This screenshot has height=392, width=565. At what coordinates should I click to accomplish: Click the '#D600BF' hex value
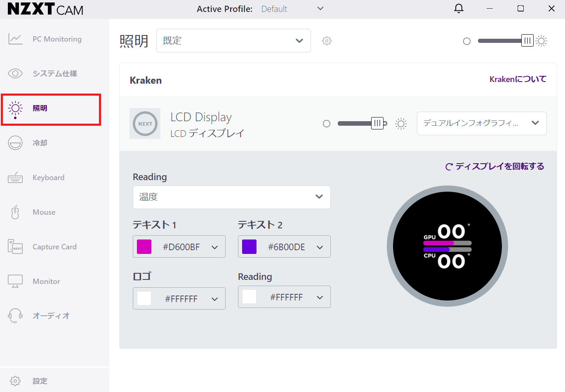pos(181,247)
